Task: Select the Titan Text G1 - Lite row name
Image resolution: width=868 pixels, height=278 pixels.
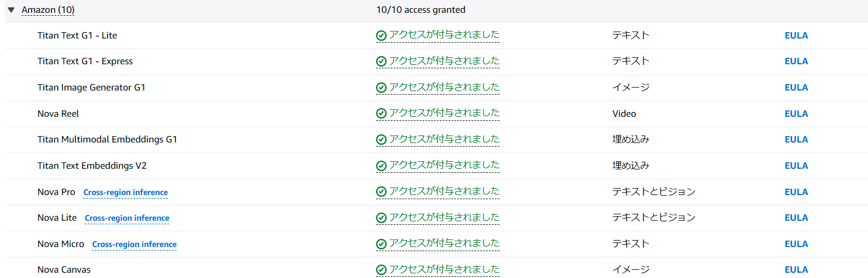Action: [77, 36]
